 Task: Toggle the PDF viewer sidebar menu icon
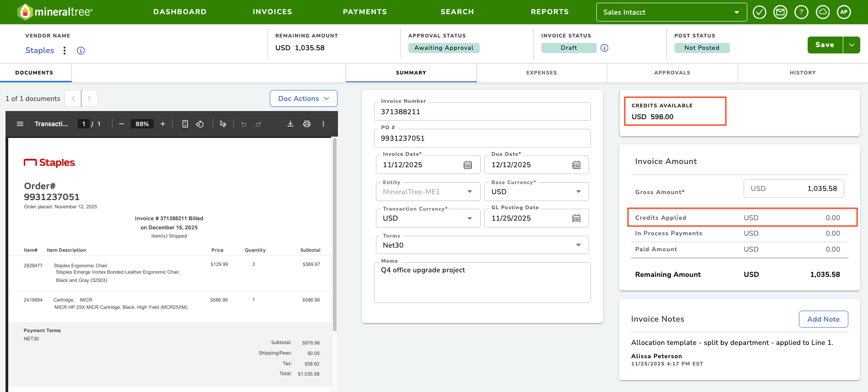coord(20,124)
